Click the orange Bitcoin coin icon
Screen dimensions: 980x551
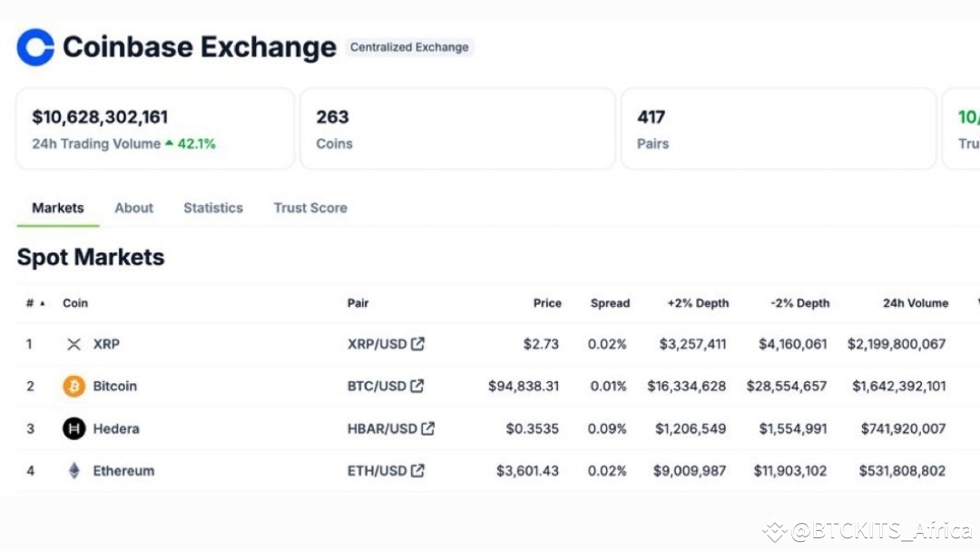point(73,386)
